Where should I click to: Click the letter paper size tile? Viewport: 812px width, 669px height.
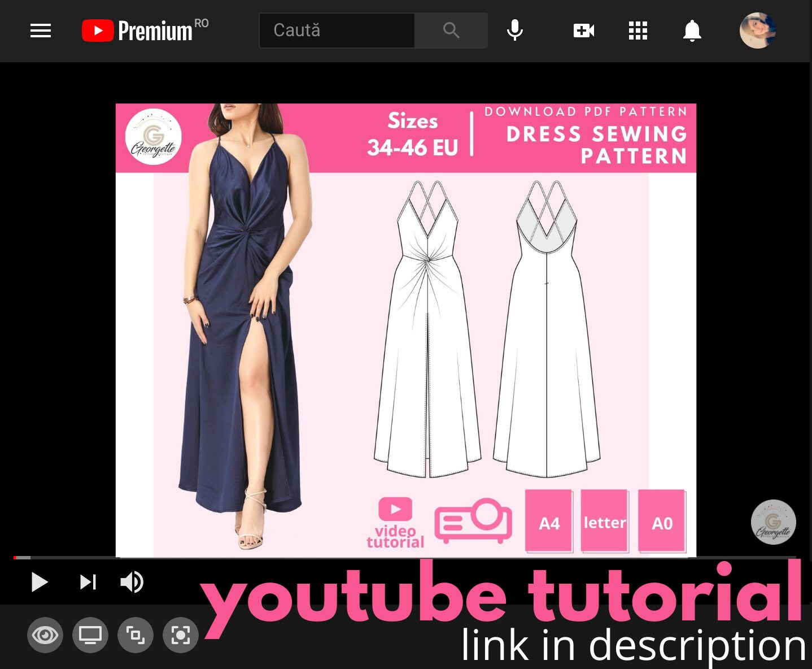(x=605, y=521)
